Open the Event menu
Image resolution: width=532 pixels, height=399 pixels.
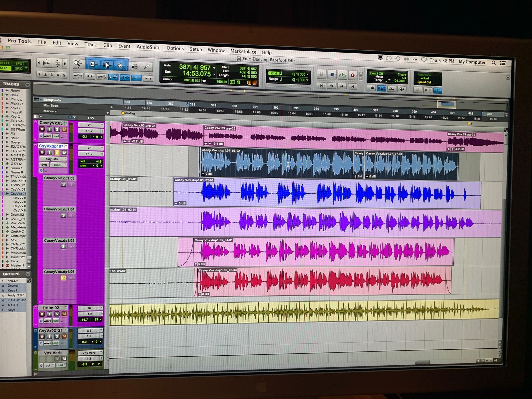pyautogui.click(x=124, y=46)
